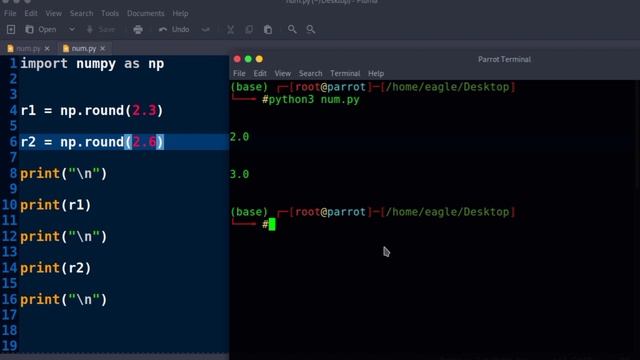Open the terminal's View menu
Image resolution: width=640 pixels, height=360 pixels.
[282, 73]
